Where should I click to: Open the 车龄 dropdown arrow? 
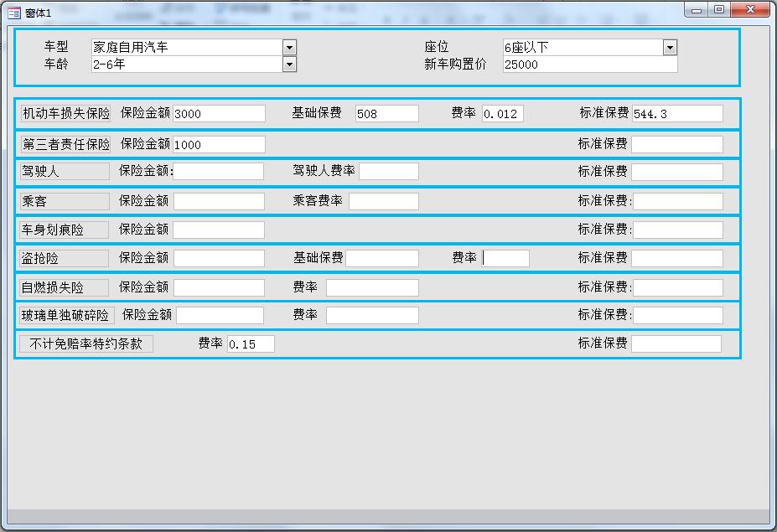point(290,65)
